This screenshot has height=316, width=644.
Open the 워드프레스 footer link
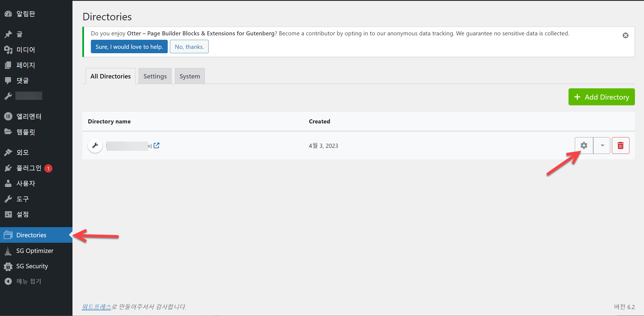click(96, 307)
